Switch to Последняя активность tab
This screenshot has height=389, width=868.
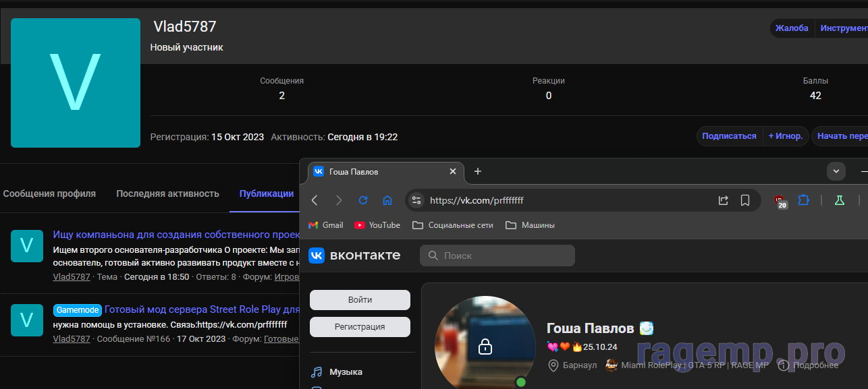[x=167, y=193]
